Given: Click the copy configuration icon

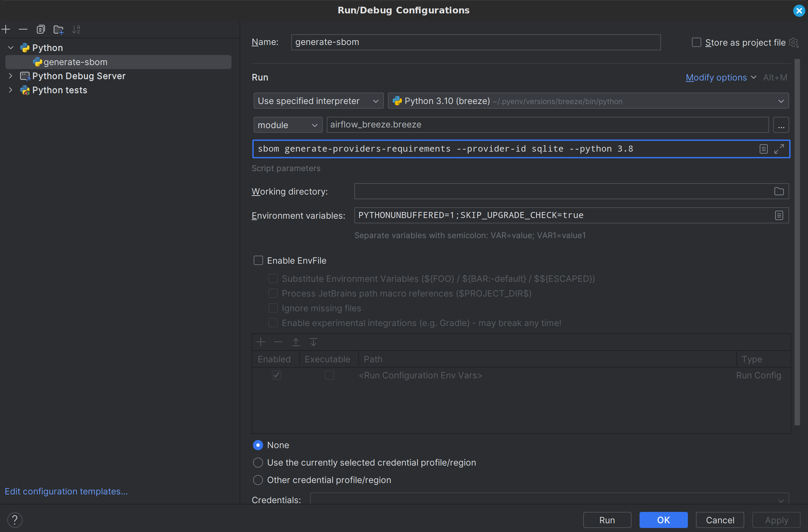Looking at the screenshot, I should pos(40,29).
